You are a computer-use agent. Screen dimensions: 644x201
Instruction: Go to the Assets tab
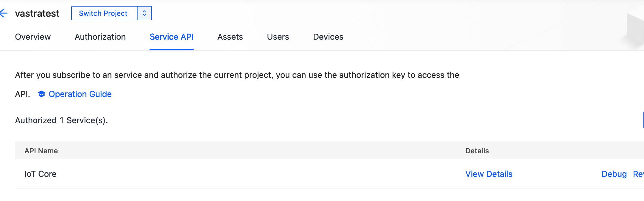[x=230, y=37]
